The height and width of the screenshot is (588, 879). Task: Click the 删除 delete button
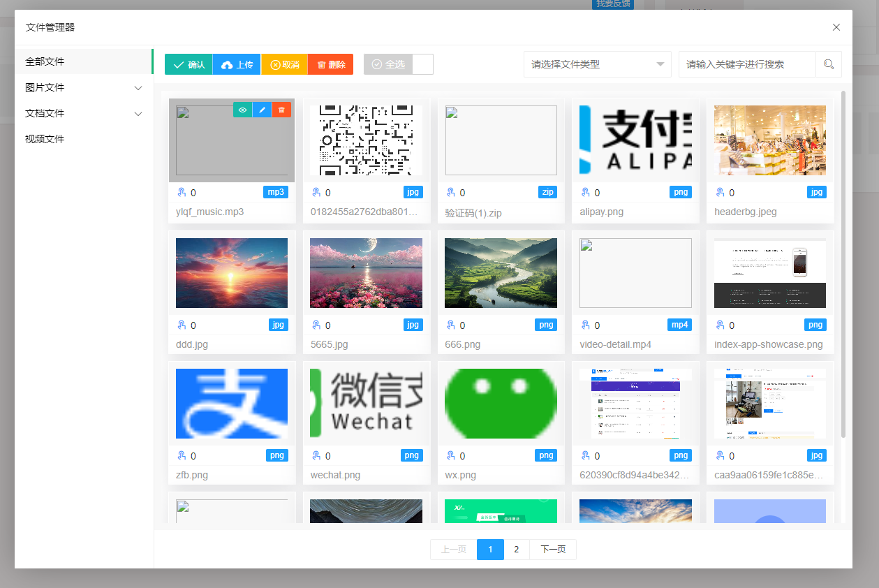click(330, 64)
